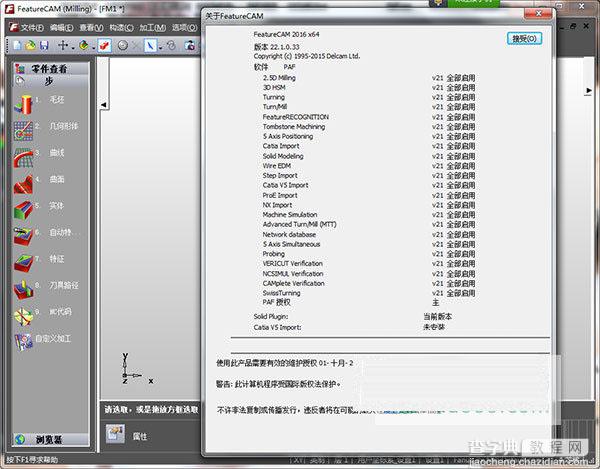Click the ProE Import row
This screenshot has width=600, height=469.
pos(369,195)
